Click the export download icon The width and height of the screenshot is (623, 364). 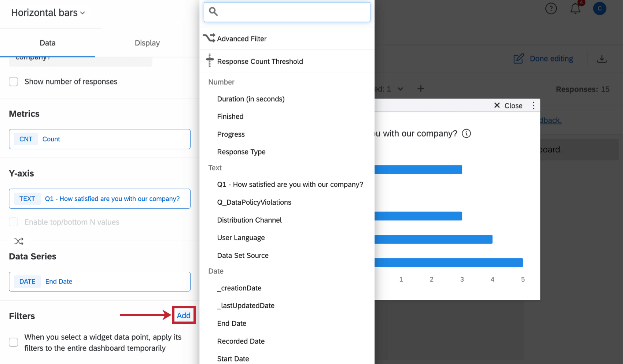coord(602,59)
